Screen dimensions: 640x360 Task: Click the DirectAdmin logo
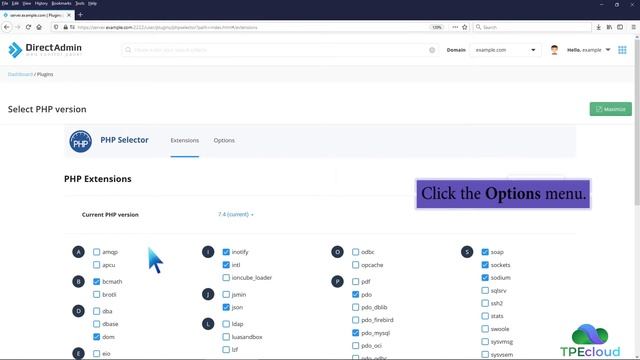45,50
